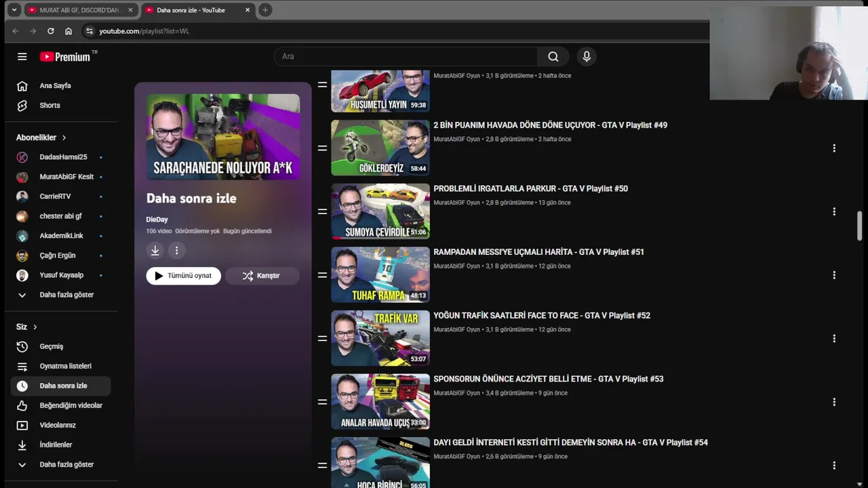Select Daha sonra izle in sidebar
Image resolution: width=868 pixels, height=488 pixels.
pos(60,386)
